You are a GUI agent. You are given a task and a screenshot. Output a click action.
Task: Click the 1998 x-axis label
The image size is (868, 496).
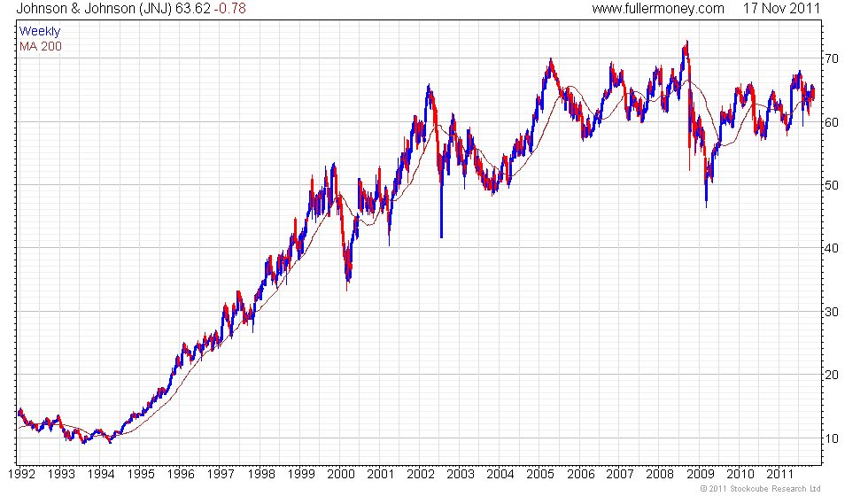(x=261, y=474)
